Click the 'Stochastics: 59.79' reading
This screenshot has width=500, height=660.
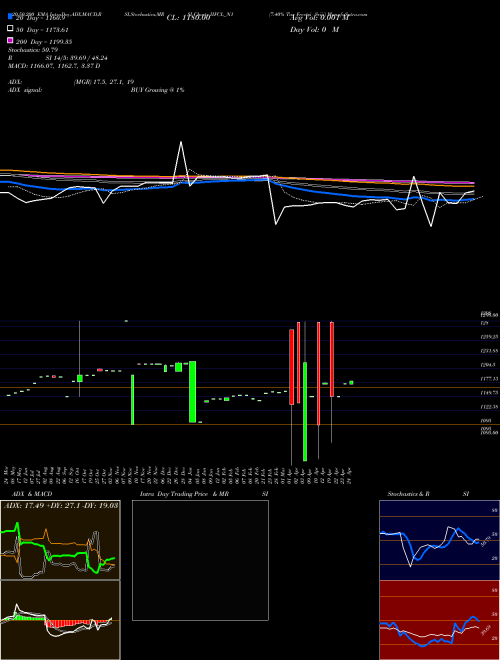coord(33,50)
